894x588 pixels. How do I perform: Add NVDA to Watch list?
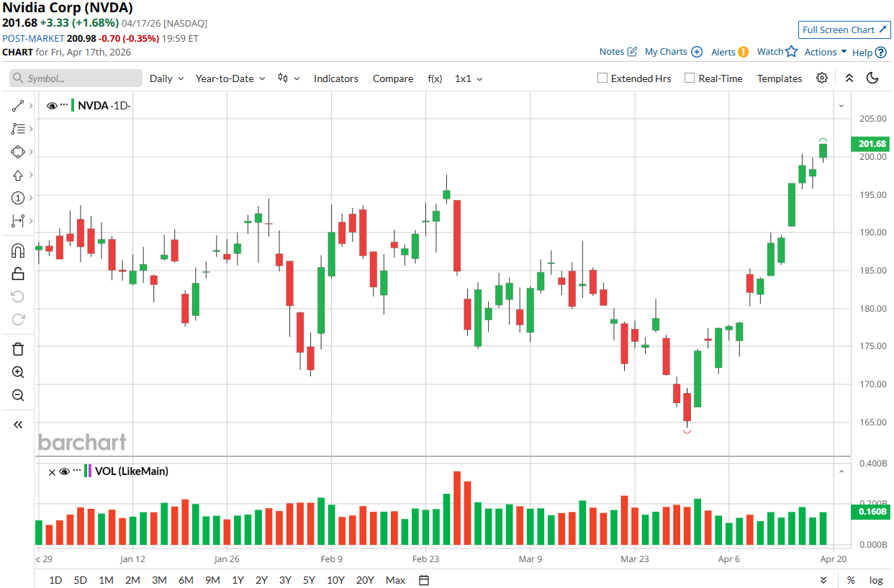(x=777, y=52)
